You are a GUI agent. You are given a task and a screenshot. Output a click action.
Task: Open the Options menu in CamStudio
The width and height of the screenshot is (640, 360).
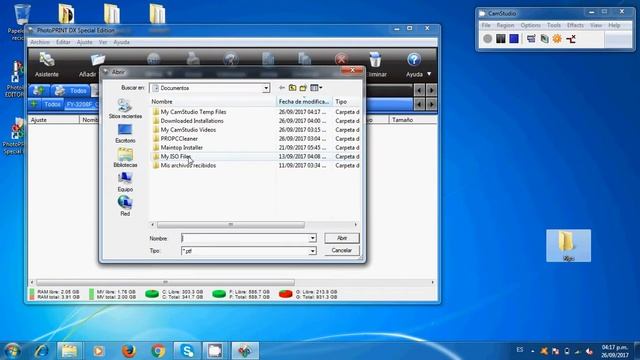[531, 25]
